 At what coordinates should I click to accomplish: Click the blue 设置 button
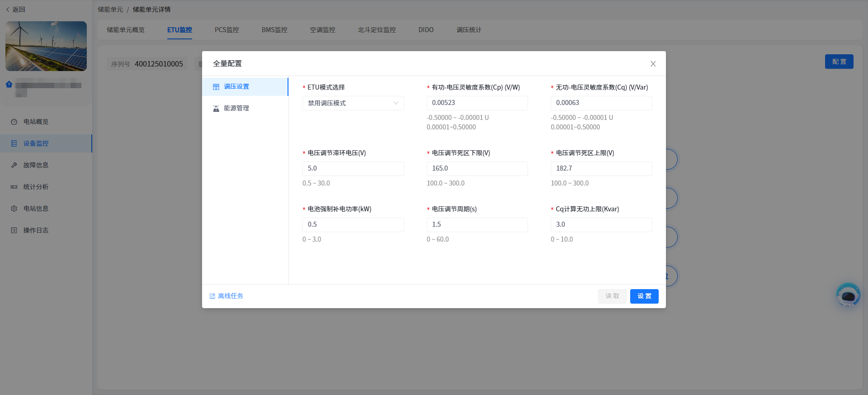click(644, 296)
